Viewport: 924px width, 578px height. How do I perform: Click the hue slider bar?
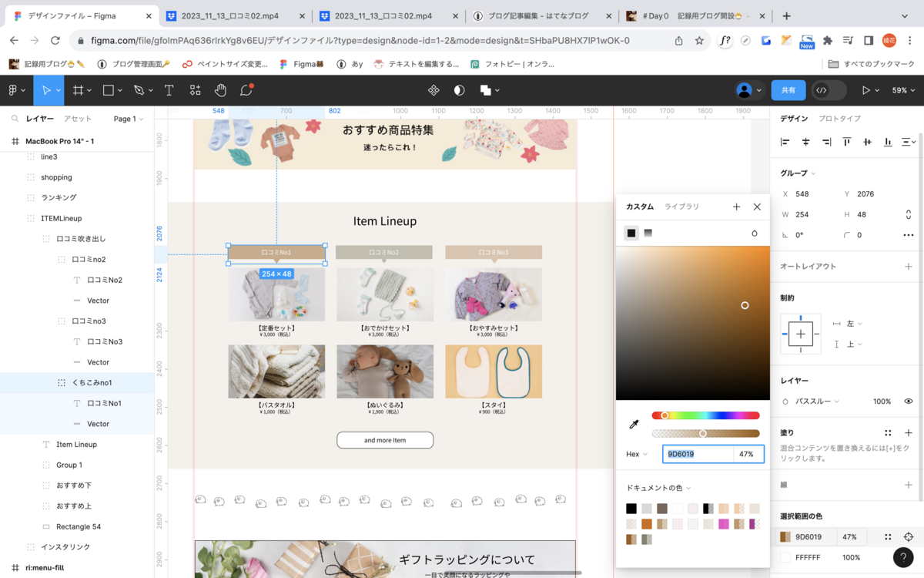705,415
